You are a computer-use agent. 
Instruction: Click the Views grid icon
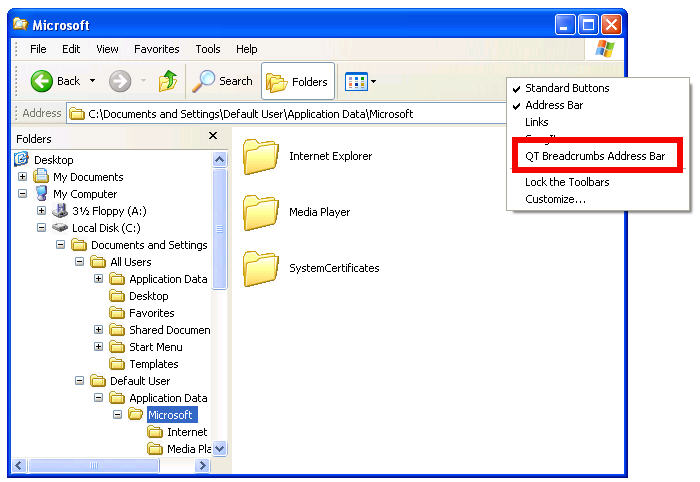[x=356, y=82]
